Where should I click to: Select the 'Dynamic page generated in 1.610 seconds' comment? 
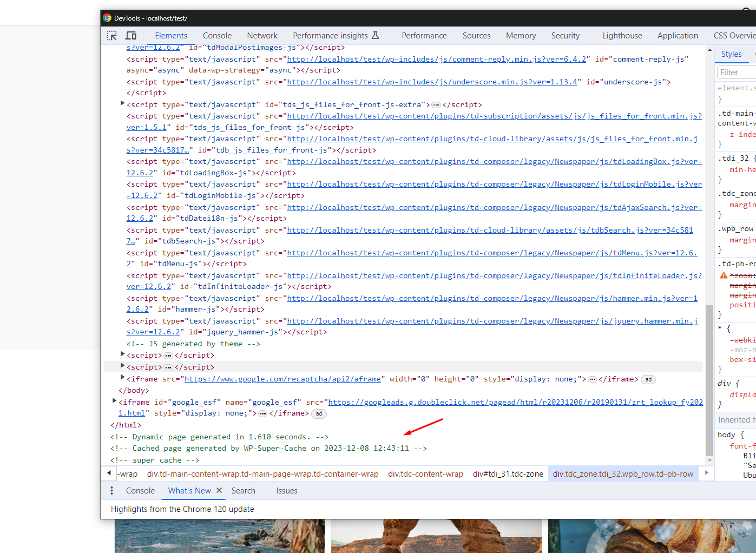(219, 437)
